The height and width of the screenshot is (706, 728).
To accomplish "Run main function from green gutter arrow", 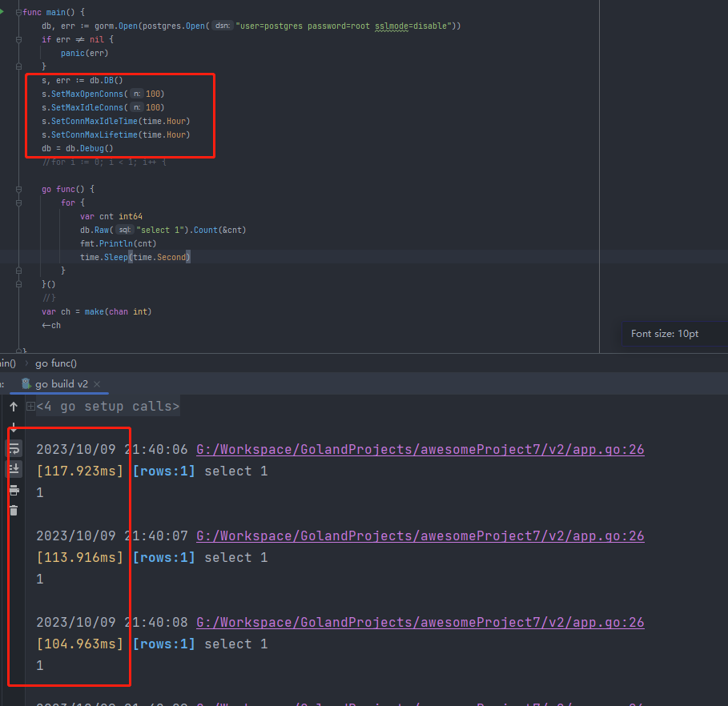I will pos(2,12).
